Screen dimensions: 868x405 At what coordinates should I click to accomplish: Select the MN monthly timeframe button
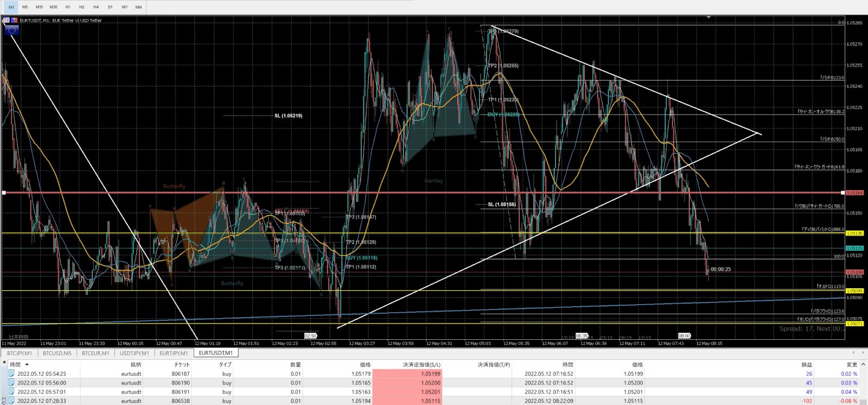pos(138,7)
